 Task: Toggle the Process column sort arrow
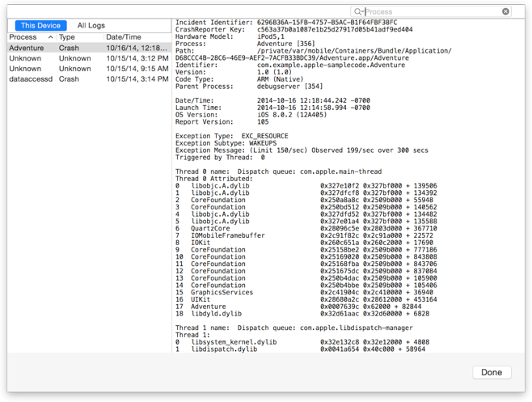pos(51,37)
